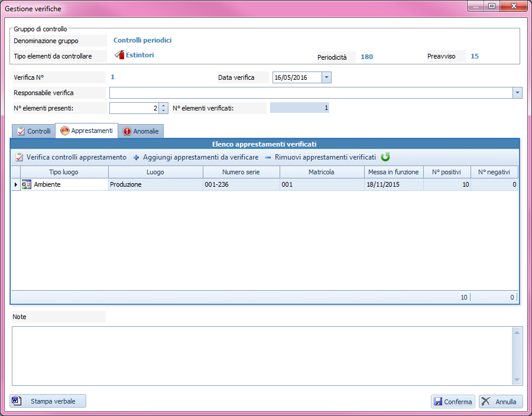Click the Responsabile verifica input field
The width and height of the screenshot is (532, 416).
311,93
